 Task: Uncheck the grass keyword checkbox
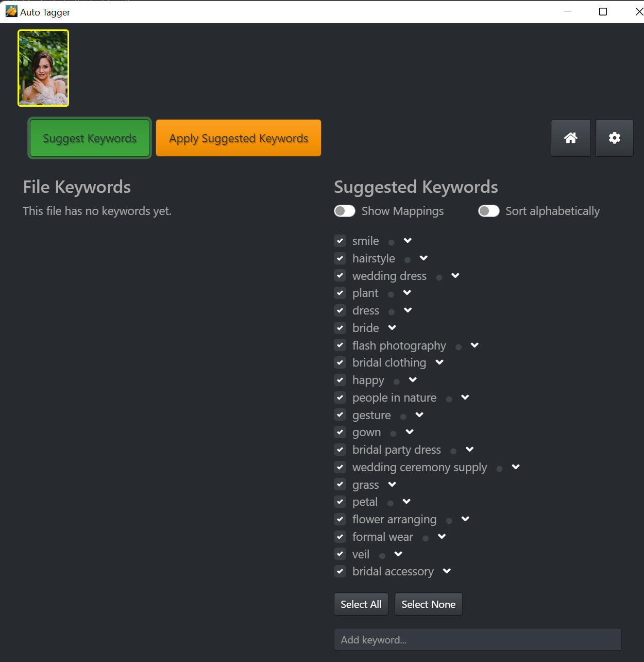click(340, 484)
